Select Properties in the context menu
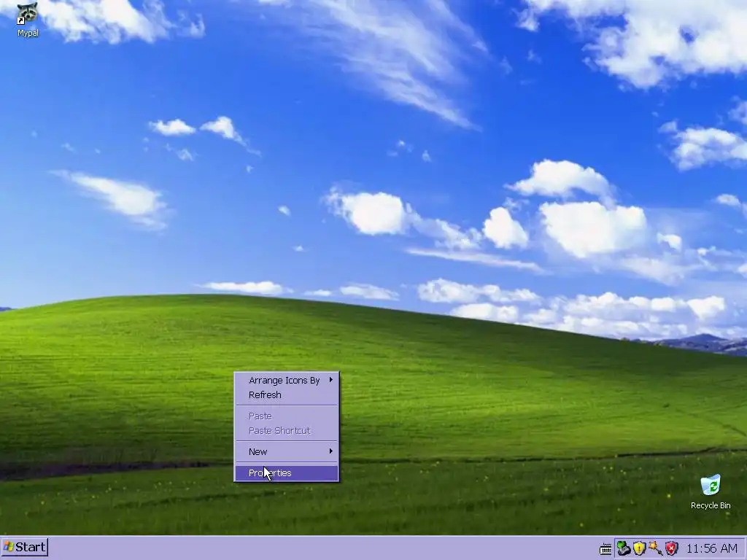The height and width of the screenshot is (560, 747). (287, 472)
